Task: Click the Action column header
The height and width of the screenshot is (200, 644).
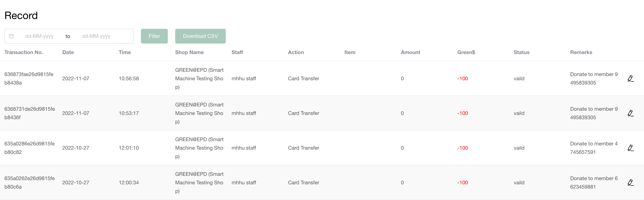Action: [x=296, y=52]
